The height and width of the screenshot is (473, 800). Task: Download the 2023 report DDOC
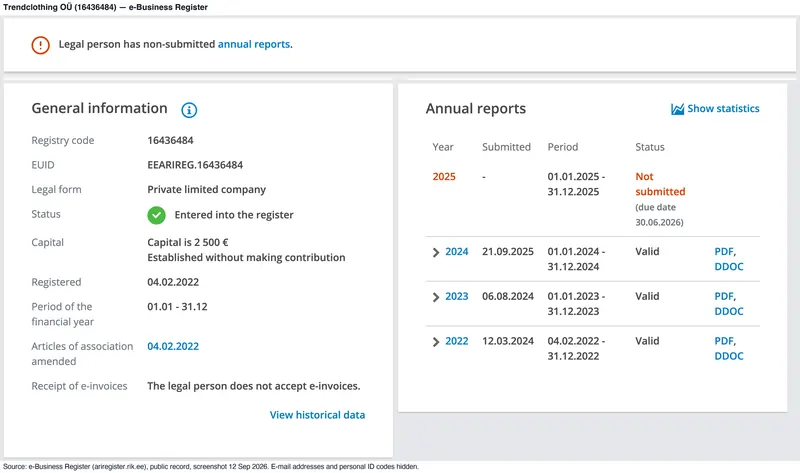pyautogui.click(x=729, y=311)
